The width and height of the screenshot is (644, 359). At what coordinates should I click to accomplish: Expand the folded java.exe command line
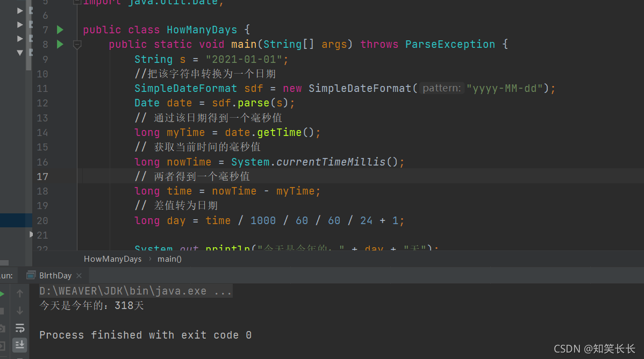223,291
